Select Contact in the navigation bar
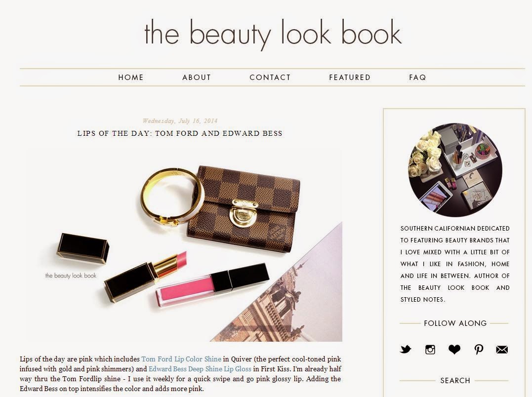Image resolution: width=532 pixels, height=397 pixels. click(x=270, y=78)
